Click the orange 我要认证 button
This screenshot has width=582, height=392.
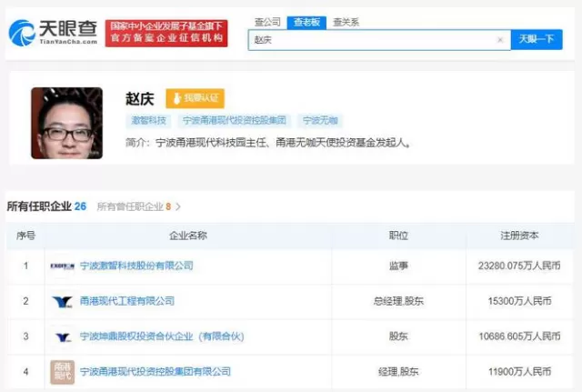pyautogui.click(x=196, y=98)
